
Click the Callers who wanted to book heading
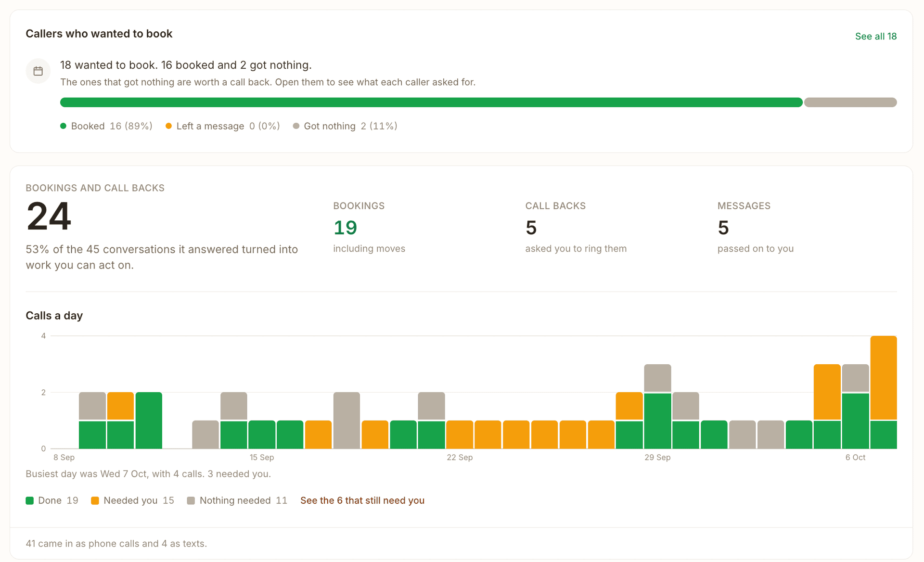[99, 34]
